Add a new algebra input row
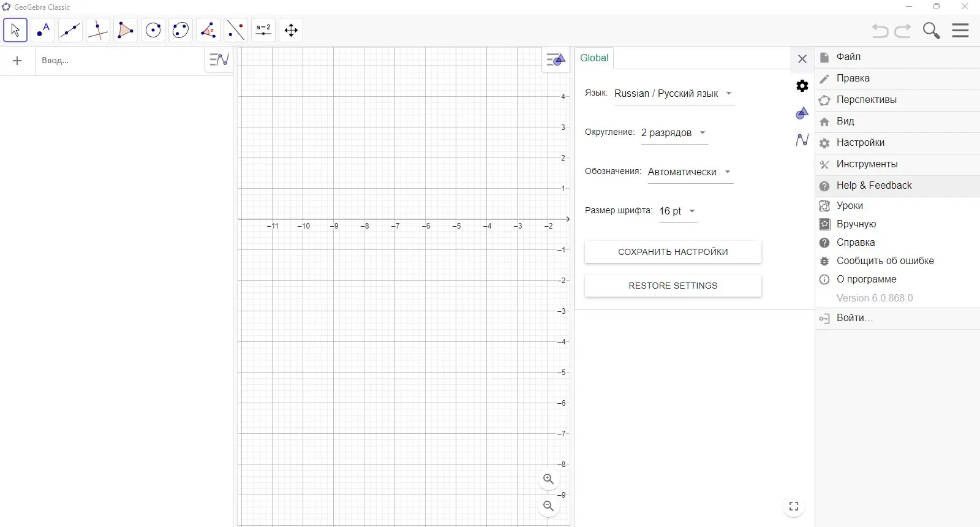Screen dimensions: 980x527 [x=17, y=61]
